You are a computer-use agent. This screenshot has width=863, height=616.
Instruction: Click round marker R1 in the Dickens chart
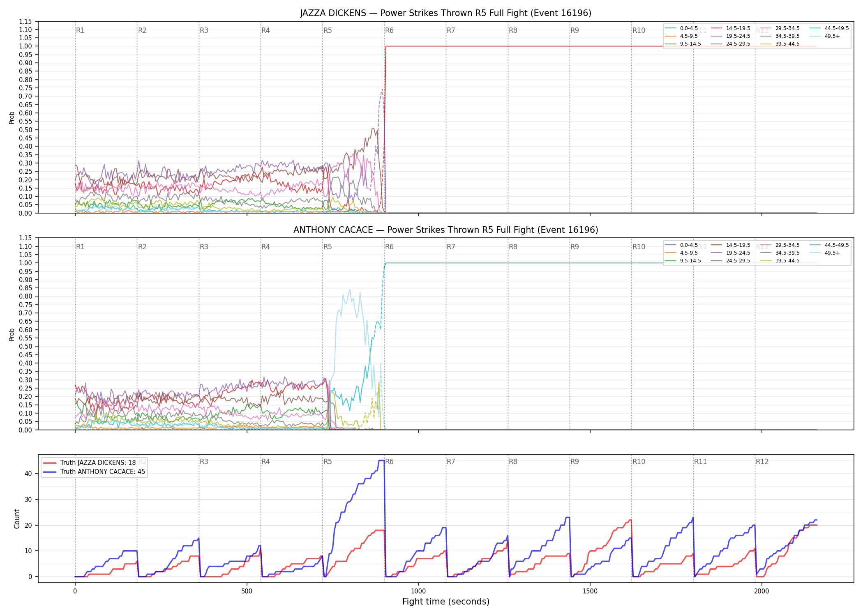(81, 30)
